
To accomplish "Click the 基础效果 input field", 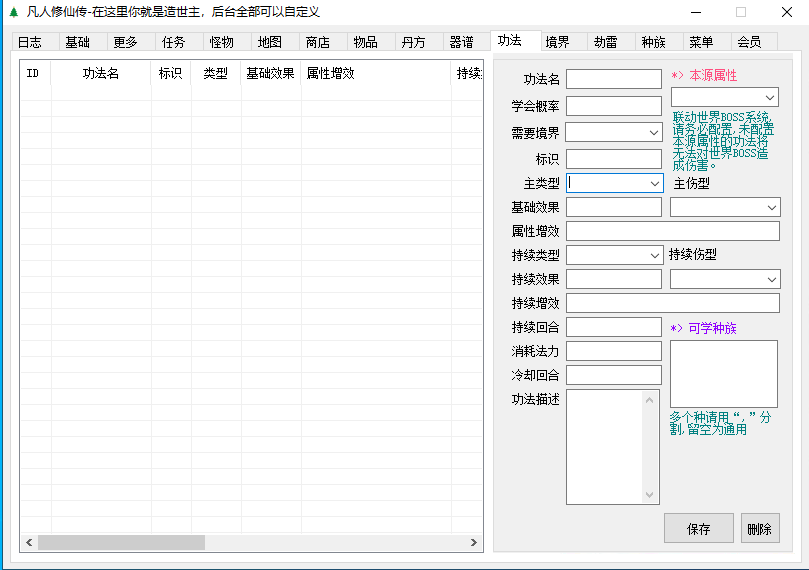I will coord(614,207).
